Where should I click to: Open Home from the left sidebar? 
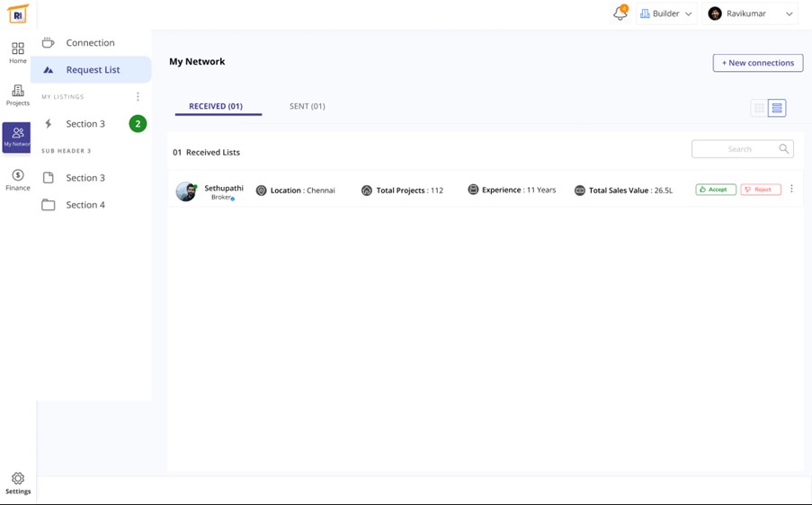18,52
